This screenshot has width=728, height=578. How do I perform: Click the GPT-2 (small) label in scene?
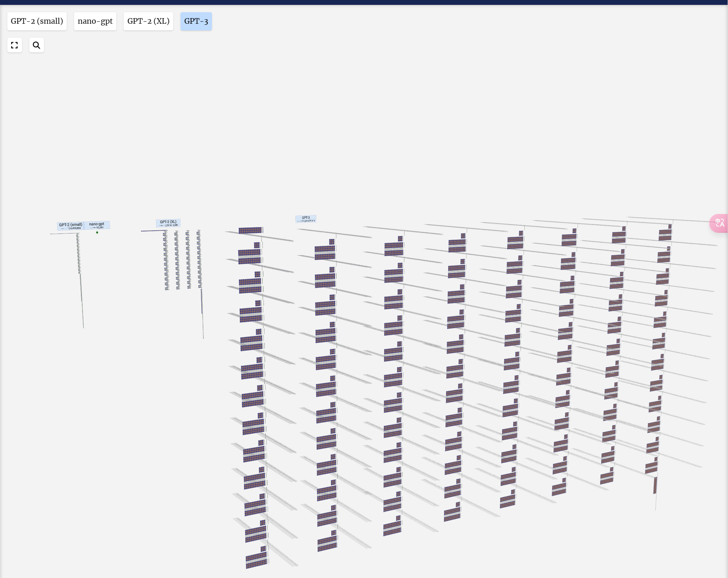[x=71, y=226]
